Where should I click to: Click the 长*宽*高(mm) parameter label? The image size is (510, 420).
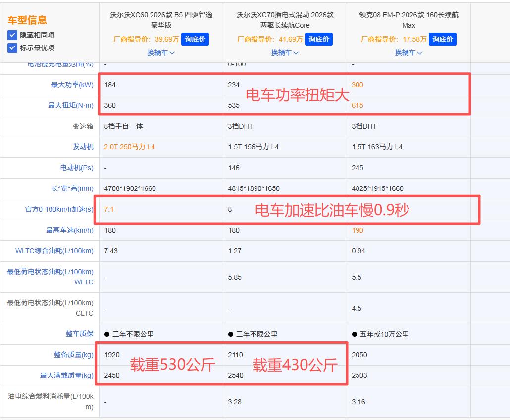pyautogui.click(x=72, y=188)
